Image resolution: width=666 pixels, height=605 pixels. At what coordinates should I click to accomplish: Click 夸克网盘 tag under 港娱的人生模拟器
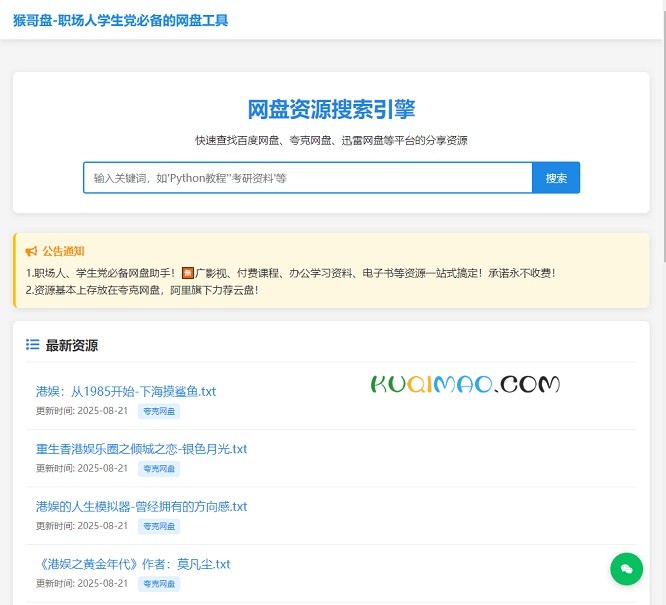click(159, 526)
